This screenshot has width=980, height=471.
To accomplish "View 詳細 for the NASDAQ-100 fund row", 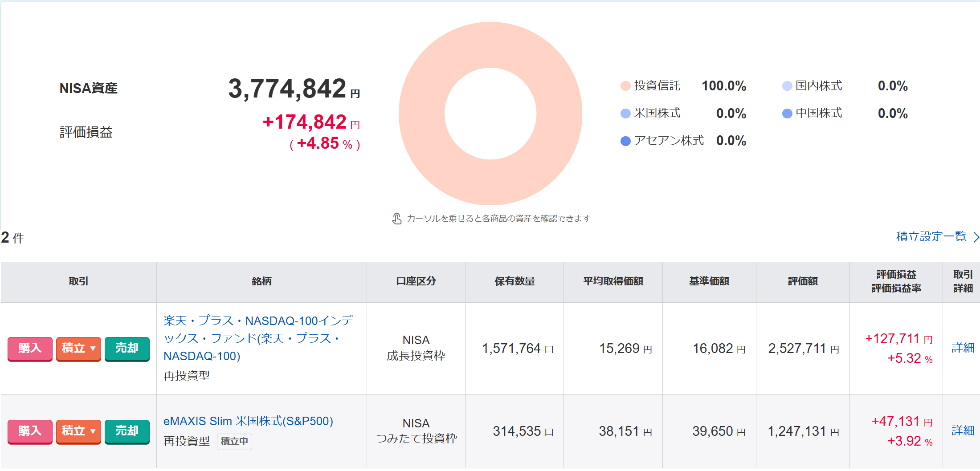I will (x=963, y=348).
